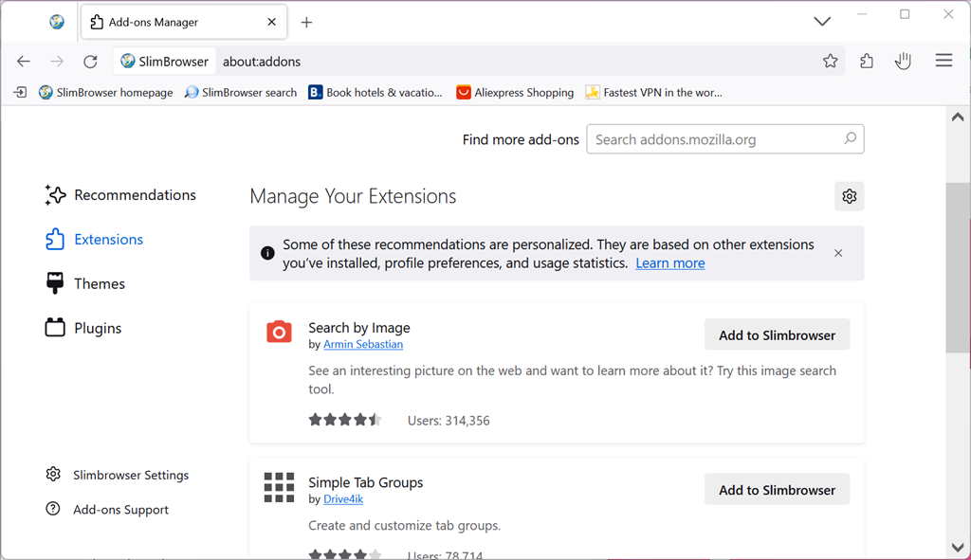Click the Simple Tab Groups title
Screen dimensions: 971x560
(365, 482)
